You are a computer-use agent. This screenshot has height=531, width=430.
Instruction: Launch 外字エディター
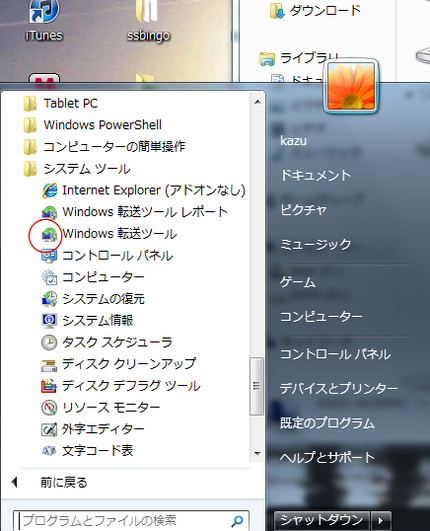[x=93, y=429]
